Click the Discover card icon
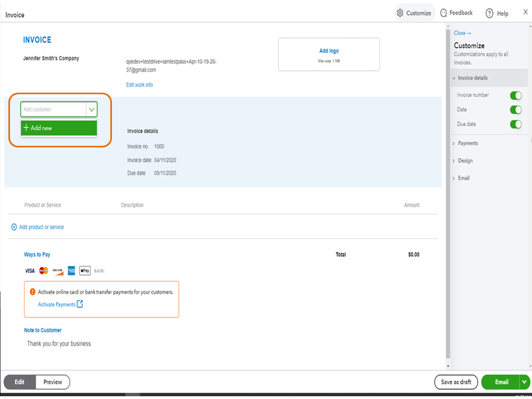 coord(58,271)
